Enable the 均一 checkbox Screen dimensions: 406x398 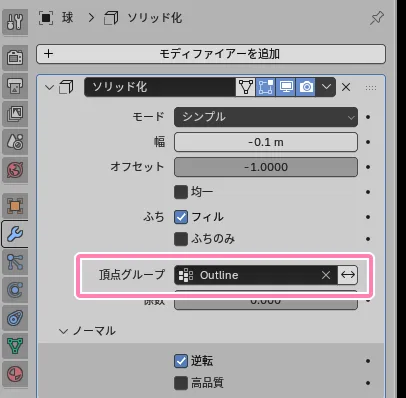click(x=181, y=192)
